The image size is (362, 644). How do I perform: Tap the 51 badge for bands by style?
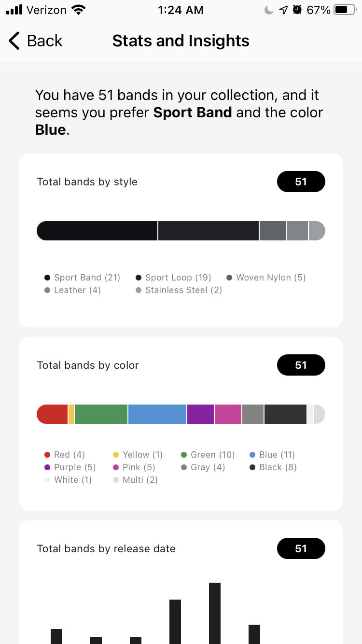301,182
